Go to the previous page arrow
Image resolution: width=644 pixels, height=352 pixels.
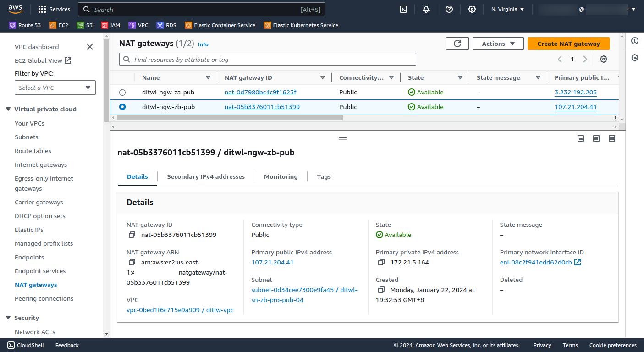pos(560,59)
